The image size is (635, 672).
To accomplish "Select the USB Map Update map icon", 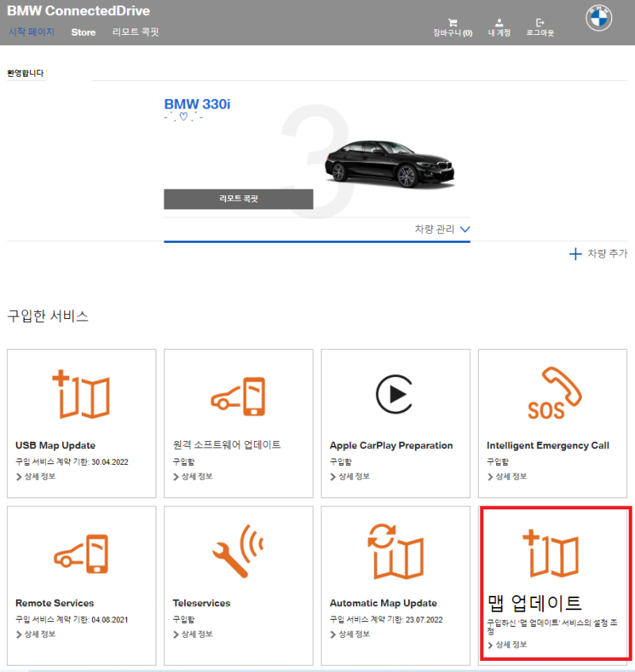I will click(79, 393).
